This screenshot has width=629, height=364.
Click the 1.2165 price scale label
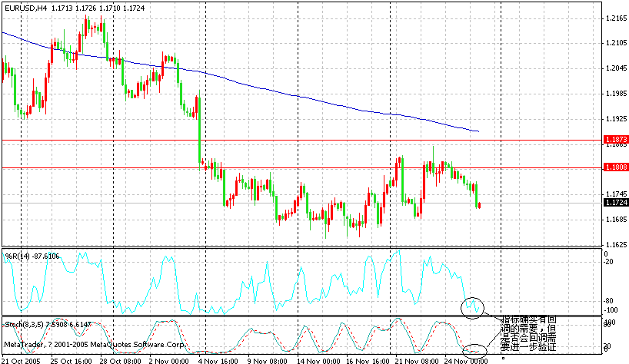[616, 18]
